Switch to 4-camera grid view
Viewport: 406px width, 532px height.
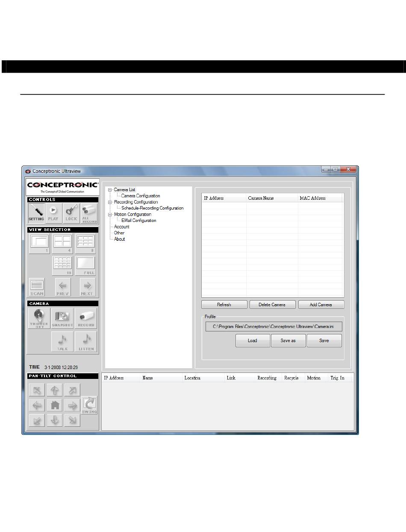pos(62,244)
